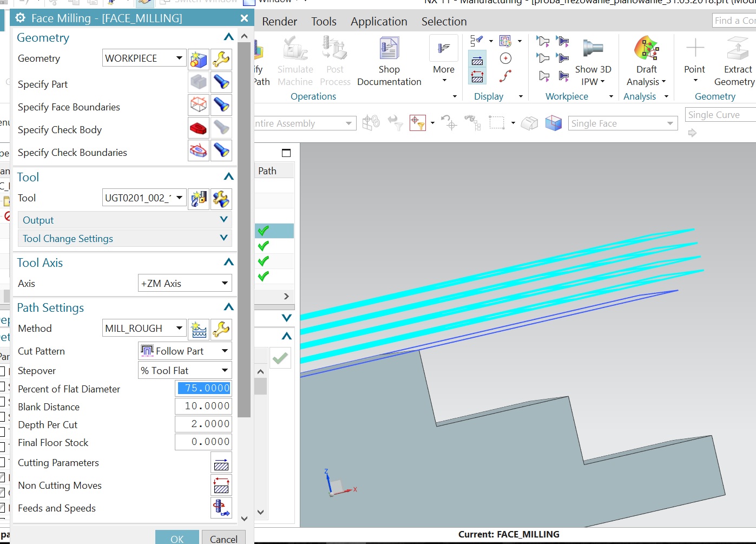The width and height of the screenshot is (756, 544).
Task: Click the Percent of Flat Diameter field
Action: pyautogui.click(x=203, y=388)
